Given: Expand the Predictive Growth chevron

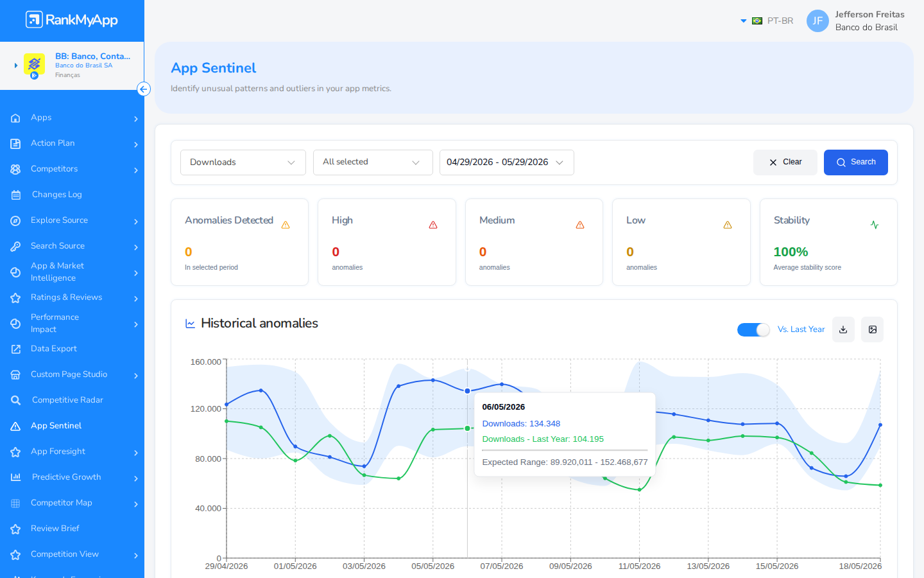Looking at the screenshot, I should tap(136, 478).
